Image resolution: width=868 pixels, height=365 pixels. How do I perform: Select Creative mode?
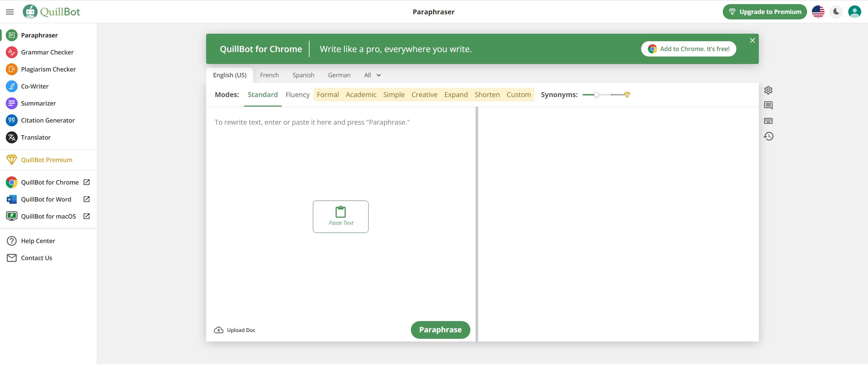coord(424,95)
